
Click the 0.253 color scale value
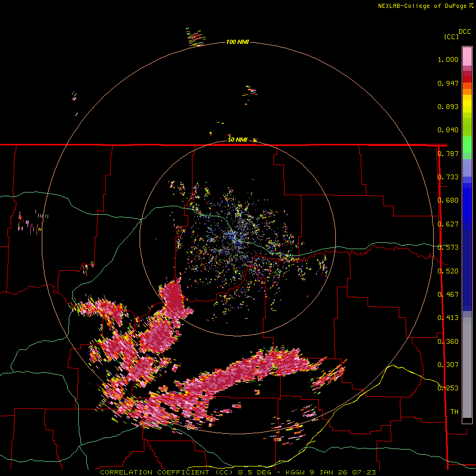click(448, 388)
